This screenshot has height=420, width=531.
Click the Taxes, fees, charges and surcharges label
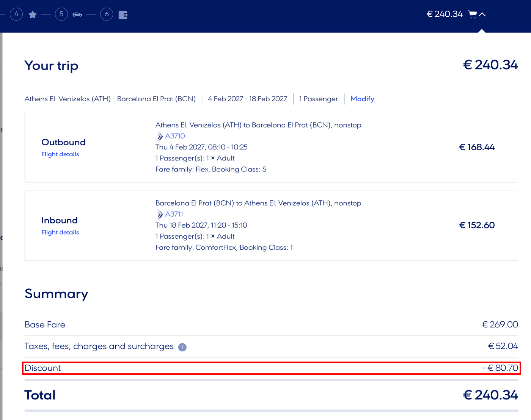point(99,346)
